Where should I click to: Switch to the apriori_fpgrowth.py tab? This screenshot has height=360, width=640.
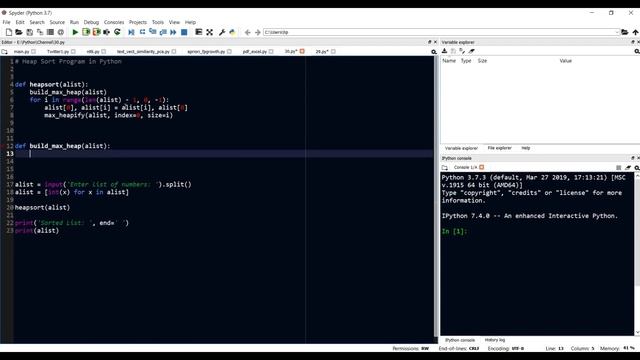(x=206, y=51)
